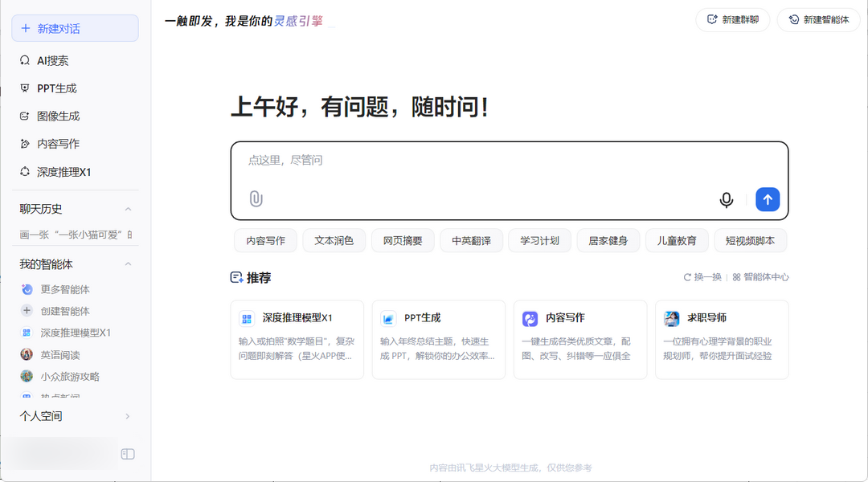Click the paperclip attachment icon
This screenshot has width=868, height=482.
pos(256,199)
